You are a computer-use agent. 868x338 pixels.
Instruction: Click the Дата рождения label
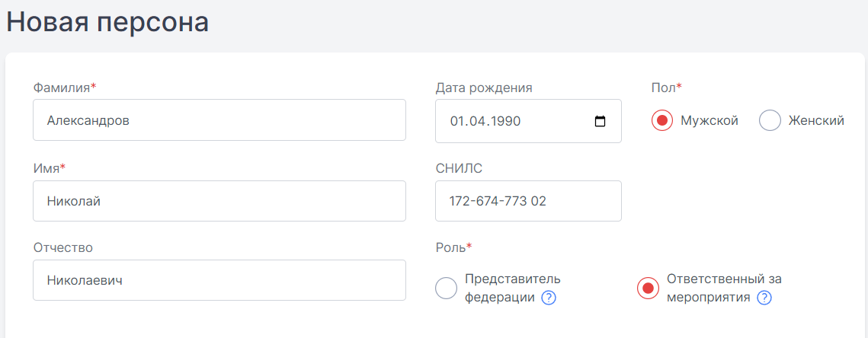point(484,88)
